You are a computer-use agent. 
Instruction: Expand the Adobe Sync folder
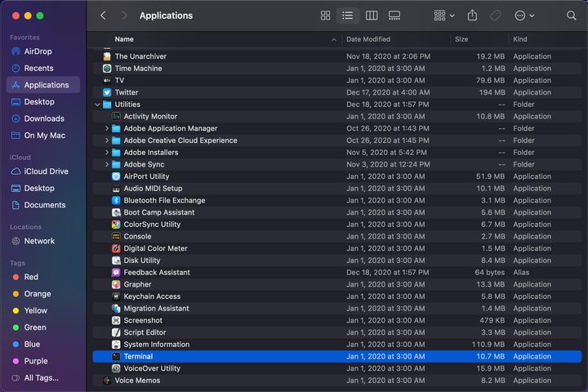(x=106, y=165)
